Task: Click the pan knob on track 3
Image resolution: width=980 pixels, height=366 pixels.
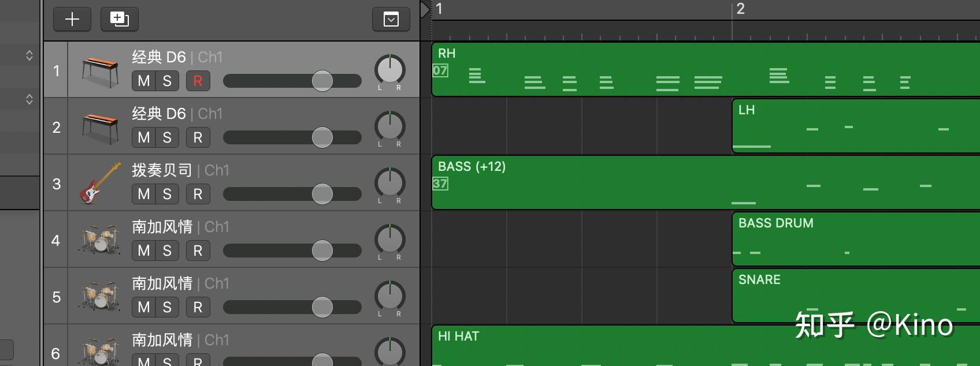Action: pyautogui.click(x=390, y=183)
